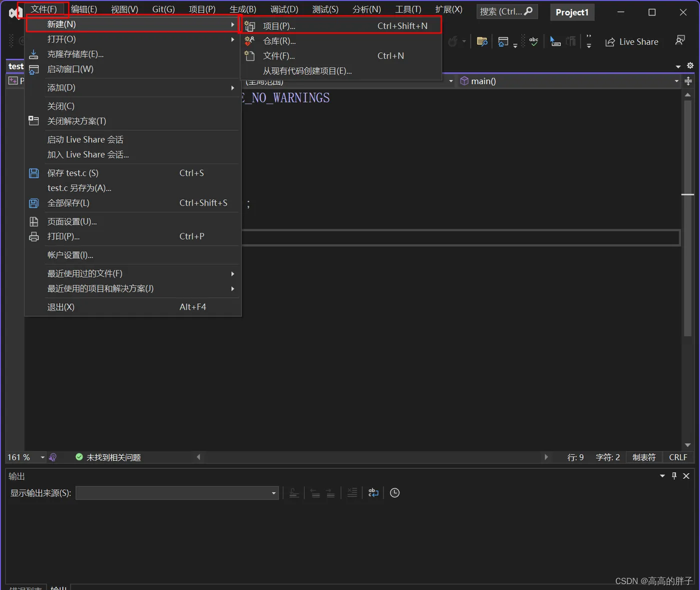The width and height of the screenshot is (700, 590).
Task: Pin the 输出 panel with auto-hide pin
Action: click(x=674, y=476)
